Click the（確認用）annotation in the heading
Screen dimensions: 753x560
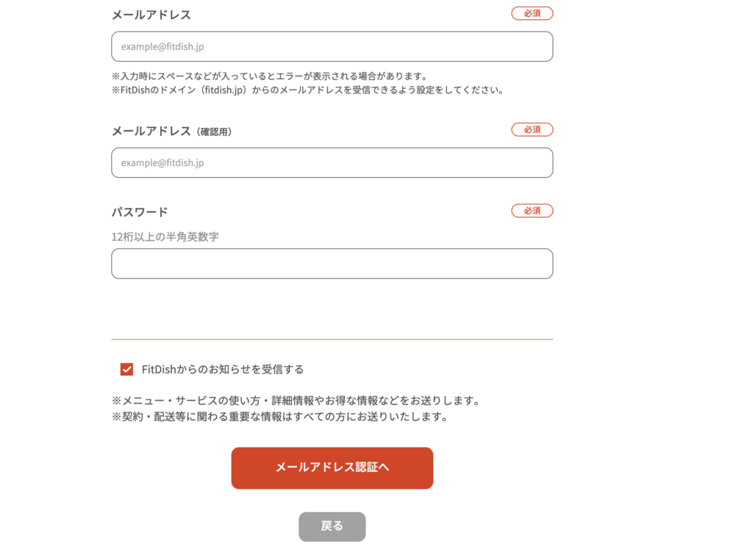[x=214, y=132]
